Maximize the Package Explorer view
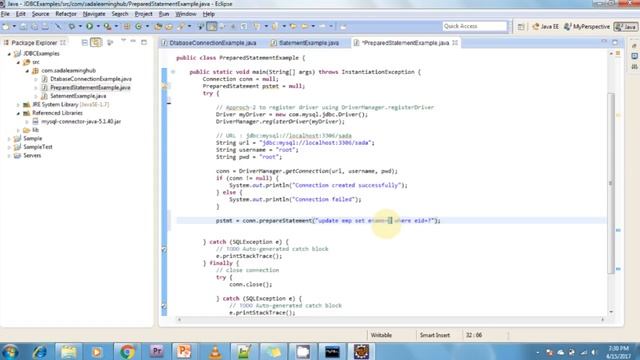The image size is (640, 360). tap(144, 42)
